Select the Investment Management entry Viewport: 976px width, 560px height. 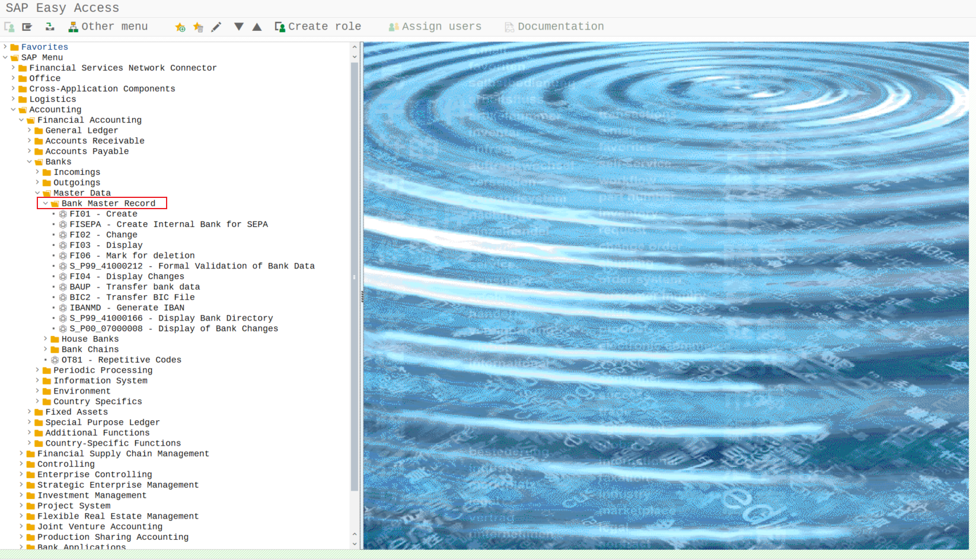tap(92, 495)
